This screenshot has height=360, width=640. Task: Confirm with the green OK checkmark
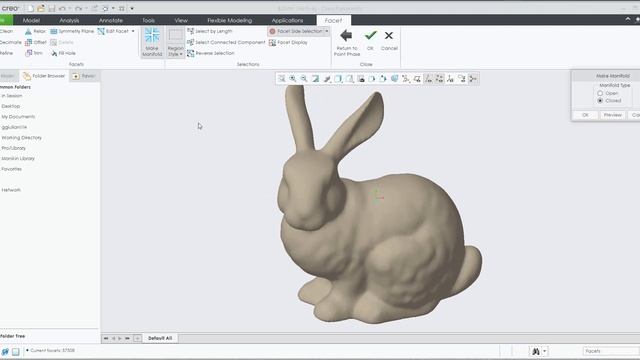click(370, 40)
